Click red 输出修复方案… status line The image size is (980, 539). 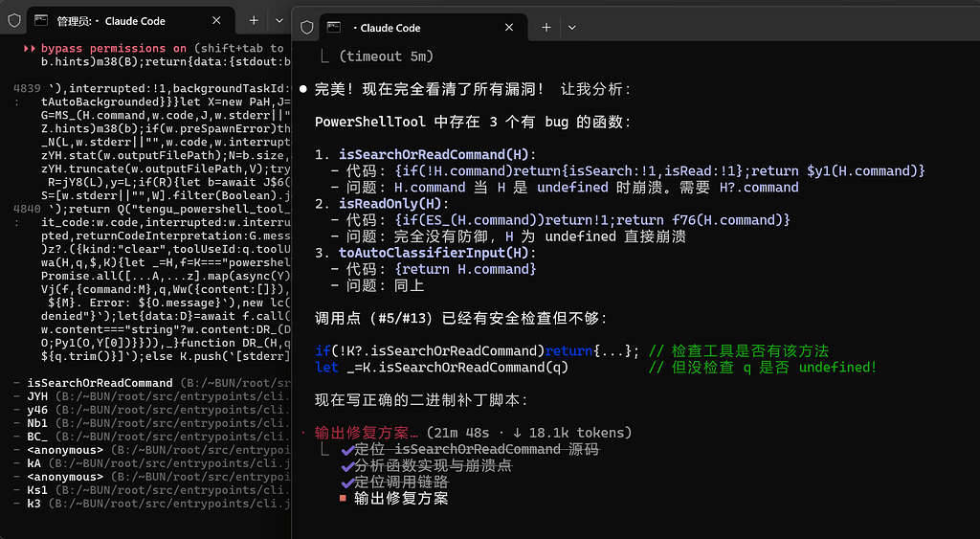367,433
